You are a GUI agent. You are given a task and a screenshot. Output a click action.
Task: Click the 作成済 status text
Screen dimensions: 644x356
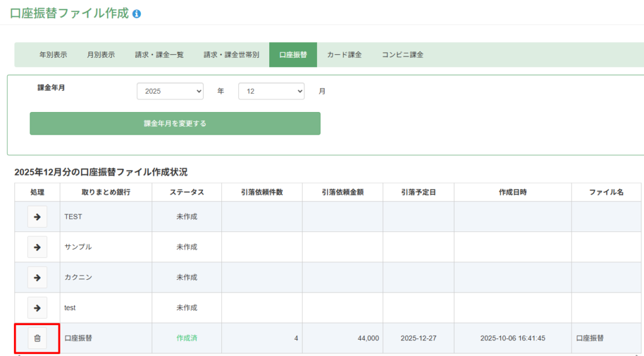pos(187,338)
